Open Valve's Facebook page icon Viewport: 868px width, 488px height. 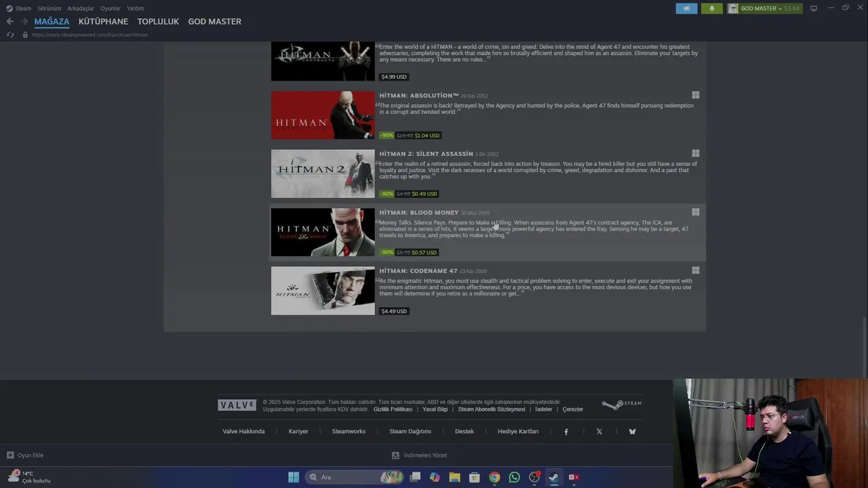(566, 431)
